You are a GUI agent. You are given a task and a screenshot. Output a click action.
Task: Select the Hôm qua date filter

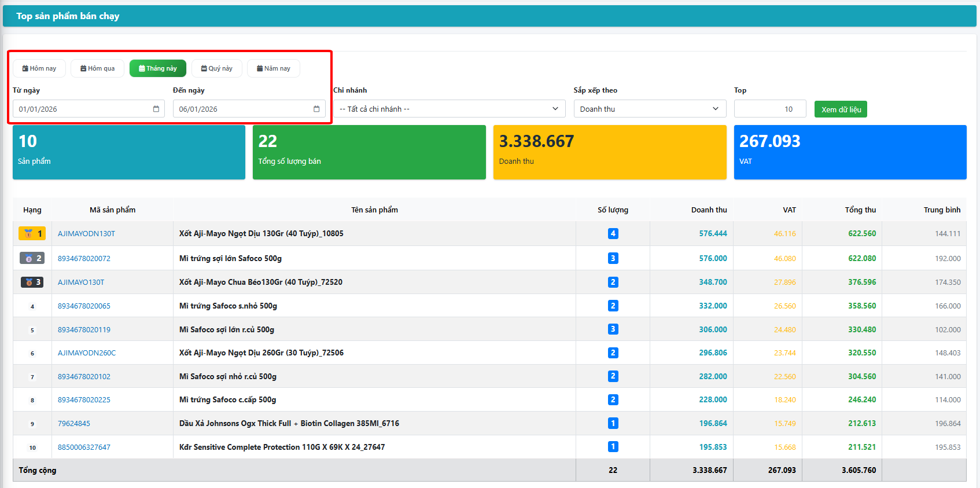(97, 68)
